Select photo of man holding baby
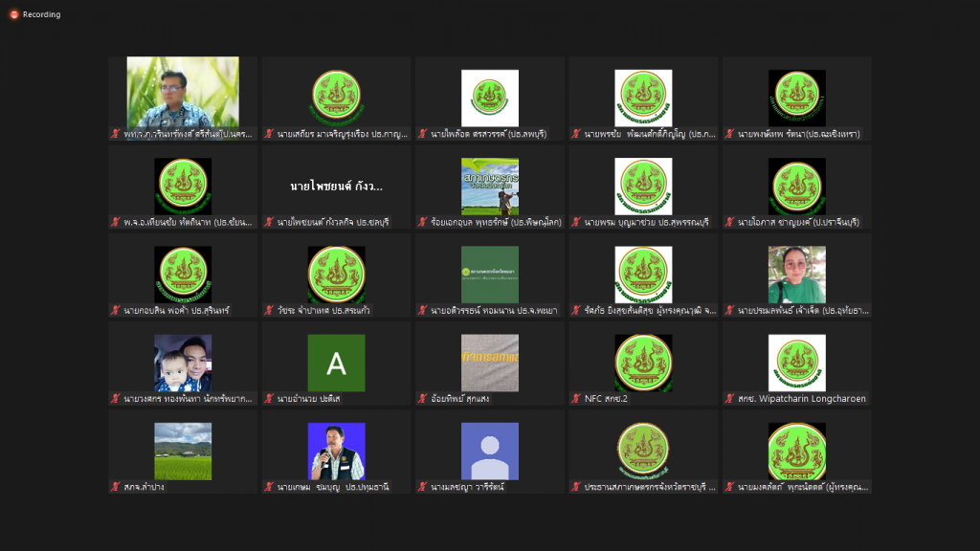The image size is (980, 551). 183,363
